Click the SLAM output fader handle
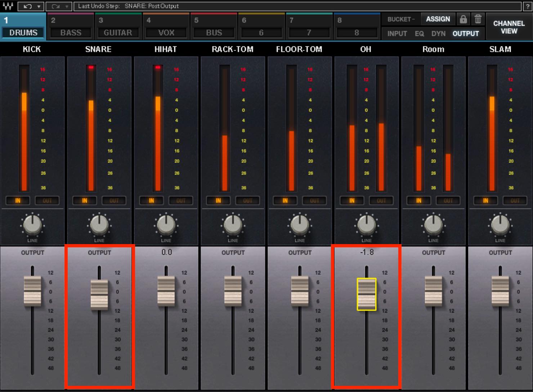This screenshot has height=392, width=533. 500,291
